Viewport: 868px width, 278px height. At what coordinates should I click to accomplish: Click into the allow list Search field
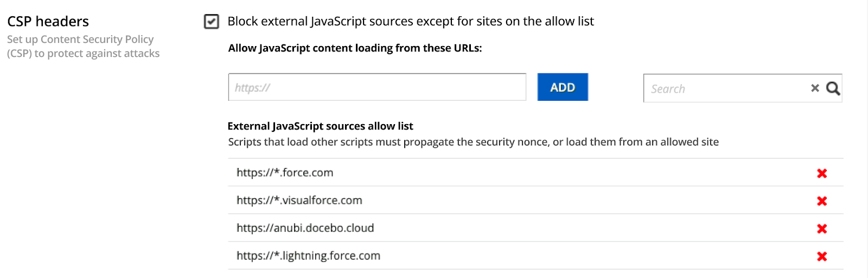(x=724, y=89)
